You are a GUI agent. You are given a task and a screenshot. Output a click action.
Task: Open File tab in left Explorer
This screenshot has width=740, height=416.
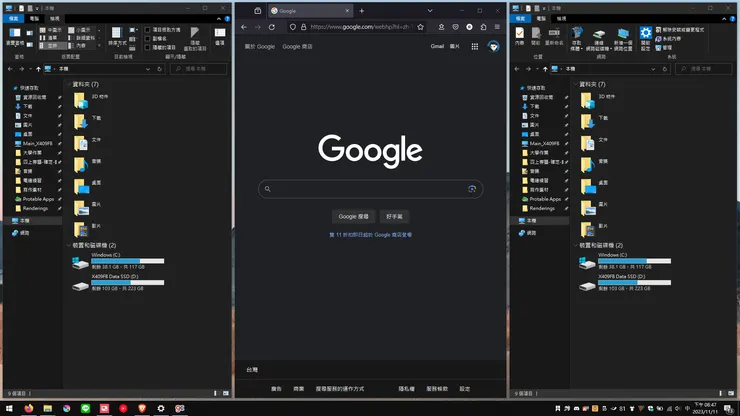tap(13, 18)
